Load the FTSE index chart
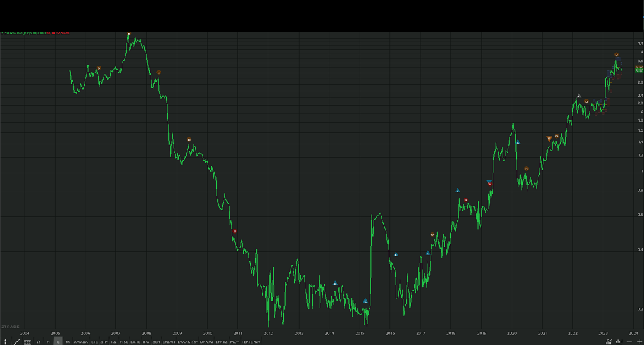 (124, 342)
